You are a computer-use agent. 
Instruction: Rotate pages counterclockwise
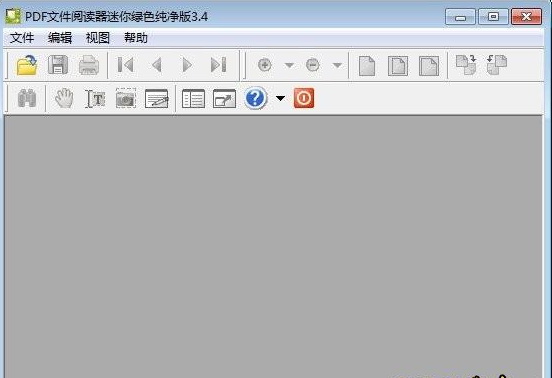[x=497, y=65]
